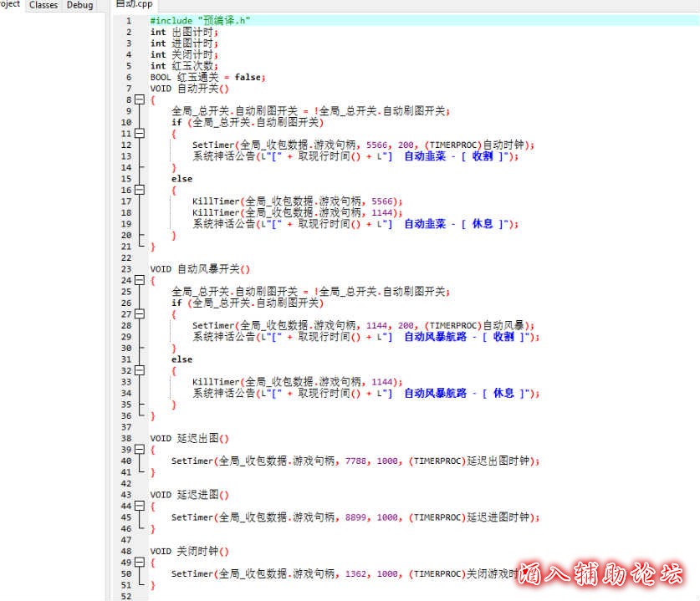Screen dimensions: 700x601
Task: Switch to the Debug tab
Action: (x=80, y=5)
